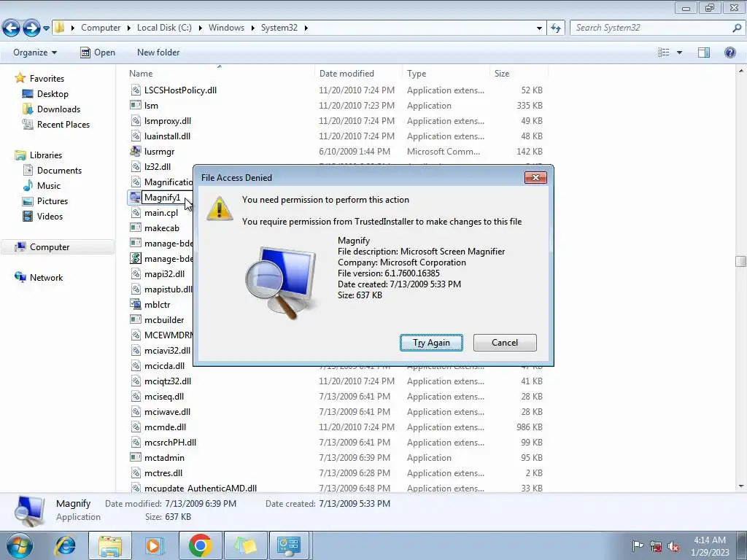
Task: Select Network in the navigation pane
Action: click(46, 278)
